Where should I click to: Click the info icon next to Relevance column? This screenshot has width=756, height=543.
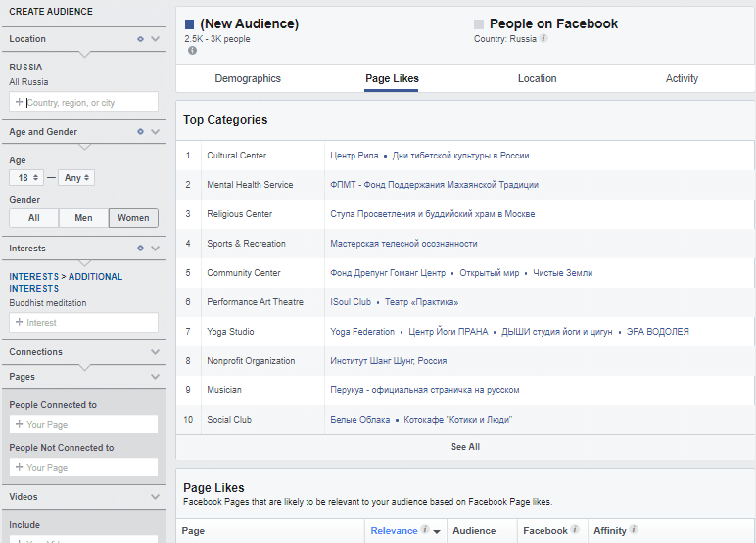click(425, 529)
